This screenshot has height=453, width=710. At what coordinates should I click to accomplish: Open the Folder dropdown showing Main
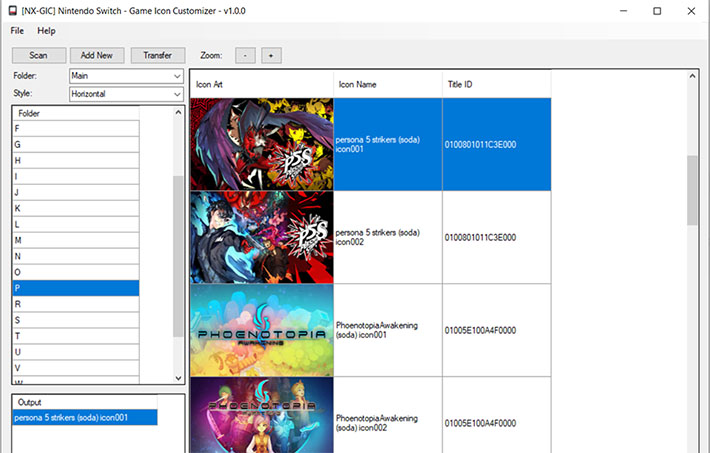point(126,76)
